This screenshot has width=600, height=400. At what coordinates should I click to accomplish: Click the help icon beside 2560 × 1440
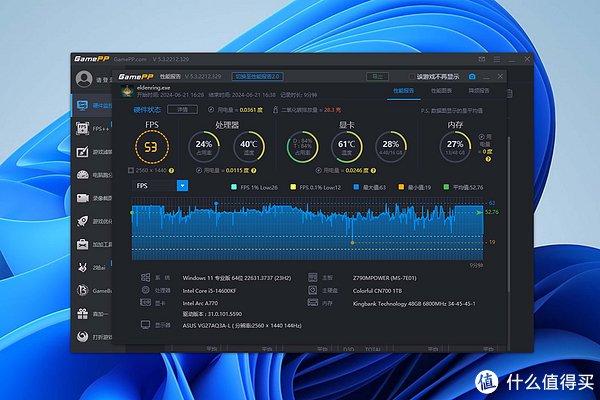[x=172, y=170]
